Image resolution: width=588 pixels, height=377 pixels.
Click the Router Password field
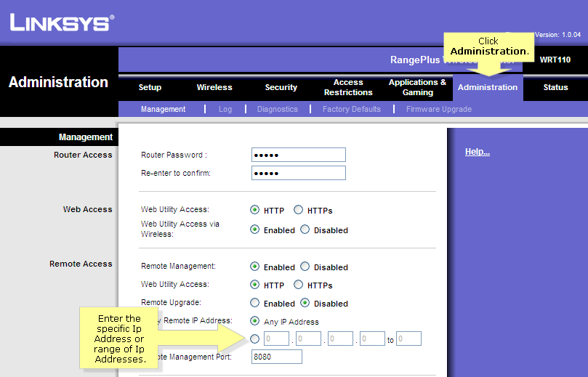(x=298, y=155)
